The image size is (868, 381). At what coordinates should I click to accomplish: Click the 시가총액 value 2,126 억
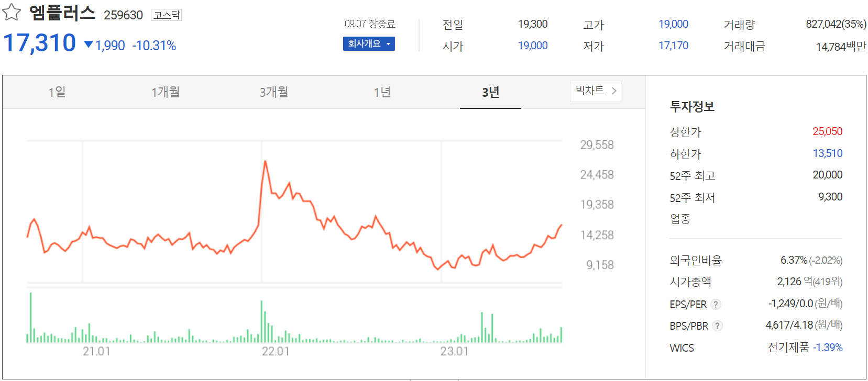(x=795, y=282)
